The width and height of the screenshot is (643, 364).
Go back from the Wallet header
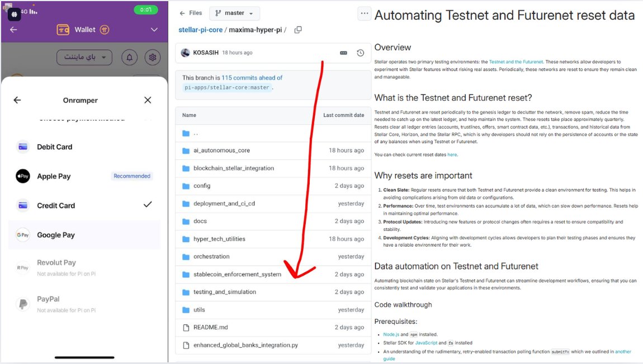(13, 30)
